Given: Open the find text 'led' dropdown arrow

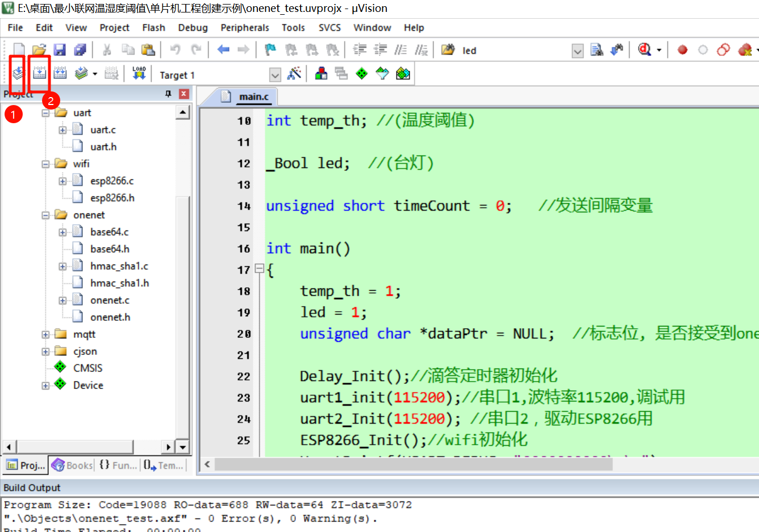Looking at the screenshot, I should click(578, 51).
